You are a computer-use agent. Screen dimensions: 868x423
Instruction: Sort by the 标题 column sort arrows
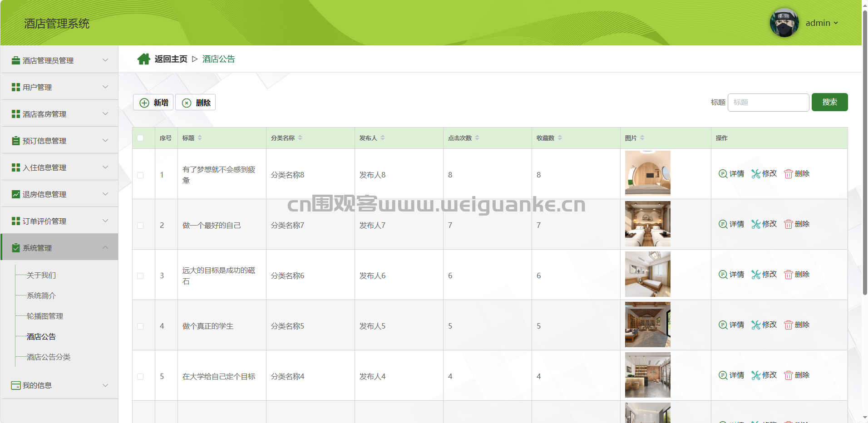200,138
